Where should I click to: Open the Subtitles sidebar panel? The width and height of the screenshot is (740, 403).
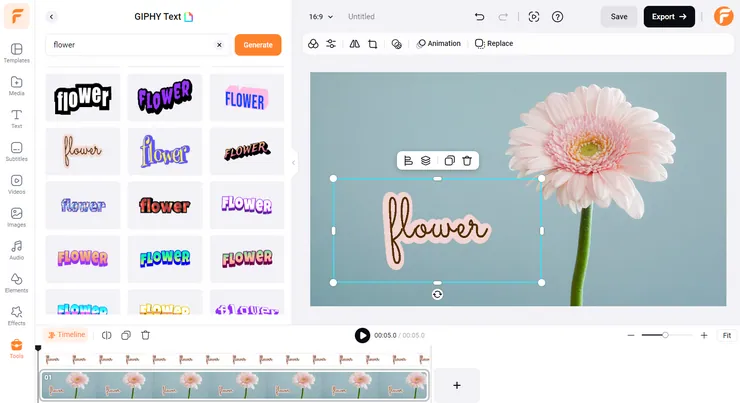pos(17,152)
